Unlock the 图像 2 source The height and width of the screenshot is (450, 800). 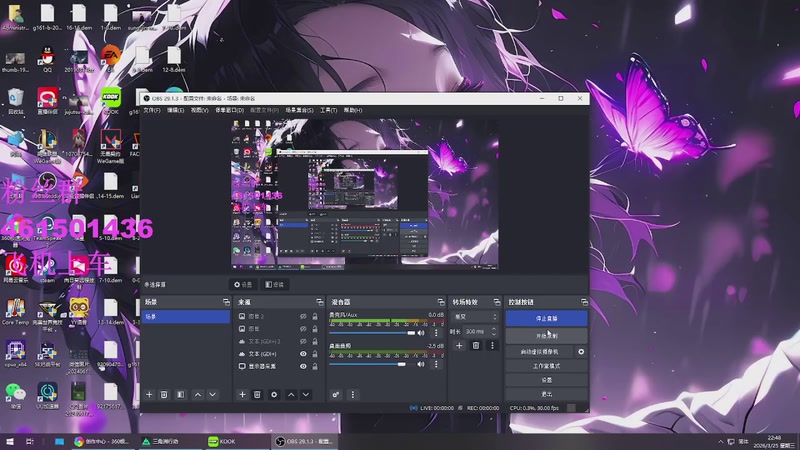coord(315,316)
